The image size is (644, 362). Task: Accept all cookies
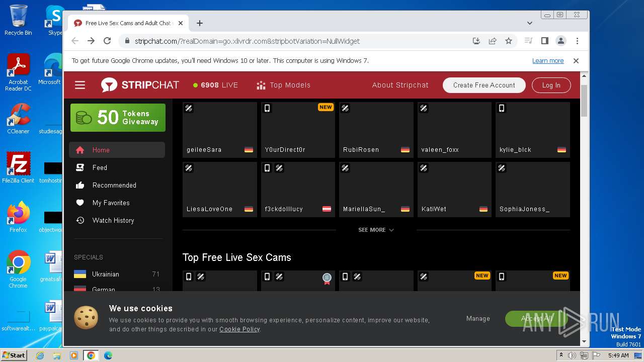(536, 318)
